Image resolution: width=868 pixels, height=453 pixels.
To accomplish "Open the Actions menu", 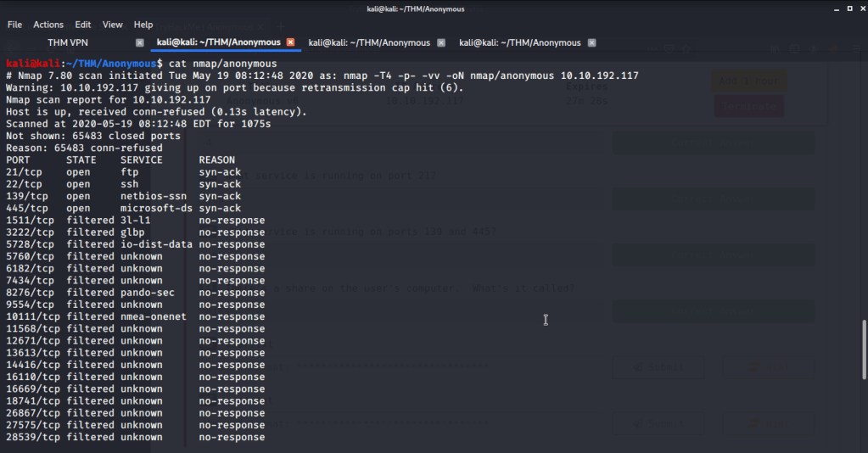I will [x=48, y=25].
